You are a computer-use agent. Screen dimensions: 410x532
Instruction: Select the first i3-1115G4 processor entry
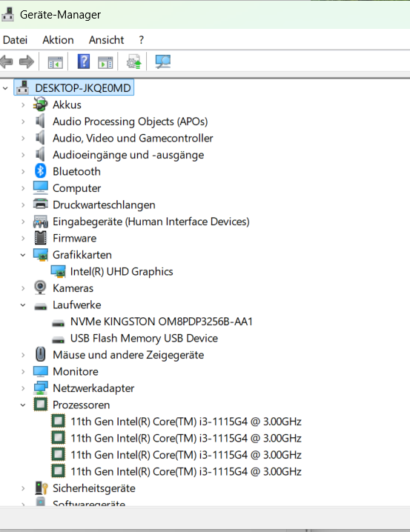[x=186, y=422]
